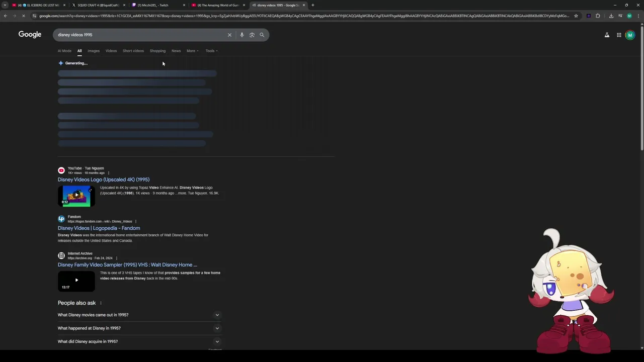Image resolution: width=644 pixels, height=362 pixels.
Task: Open the browser extensions puzzle icon
Action: [598, 16]
